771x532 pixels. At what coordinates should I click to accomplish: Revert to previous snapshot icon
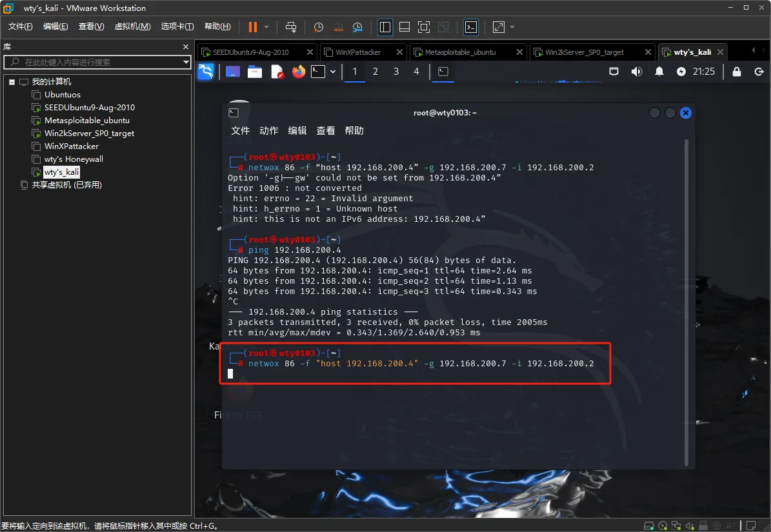[338, 27]
